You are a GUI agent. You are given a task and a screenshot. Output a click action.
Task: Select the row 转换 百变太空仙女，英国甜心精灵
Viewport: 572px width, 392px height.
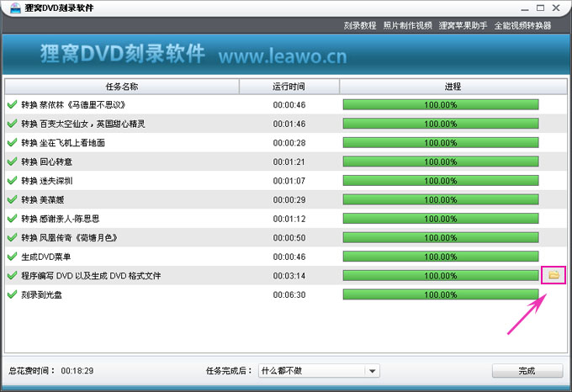[x=286, y=124]
